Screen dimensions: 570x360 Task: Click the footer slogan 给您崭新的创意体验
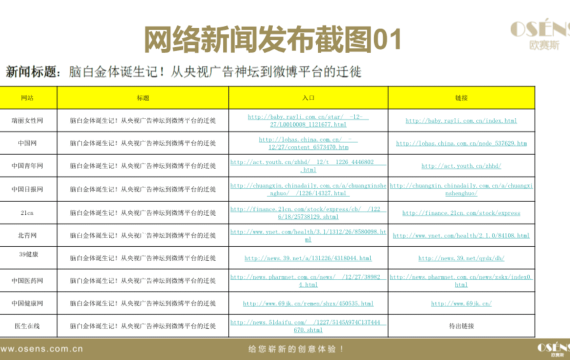(x=296, y=349)
